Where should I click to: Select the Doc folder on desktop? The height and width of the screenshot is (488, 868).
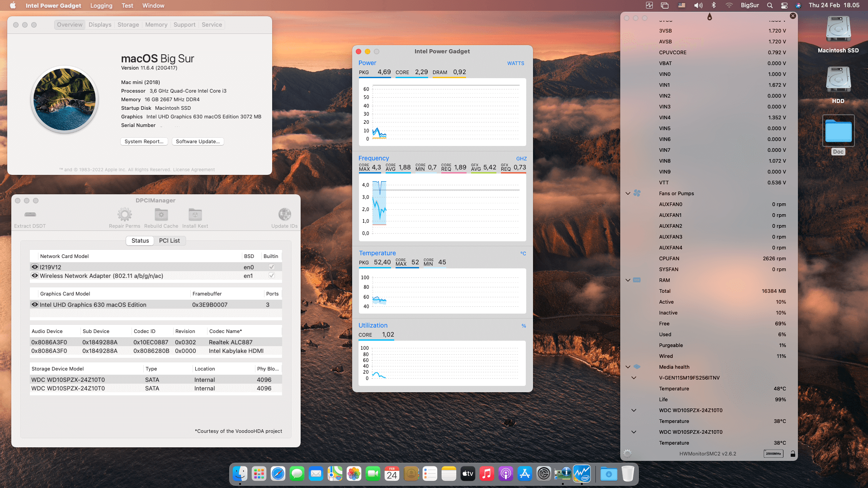click(839, 135)
